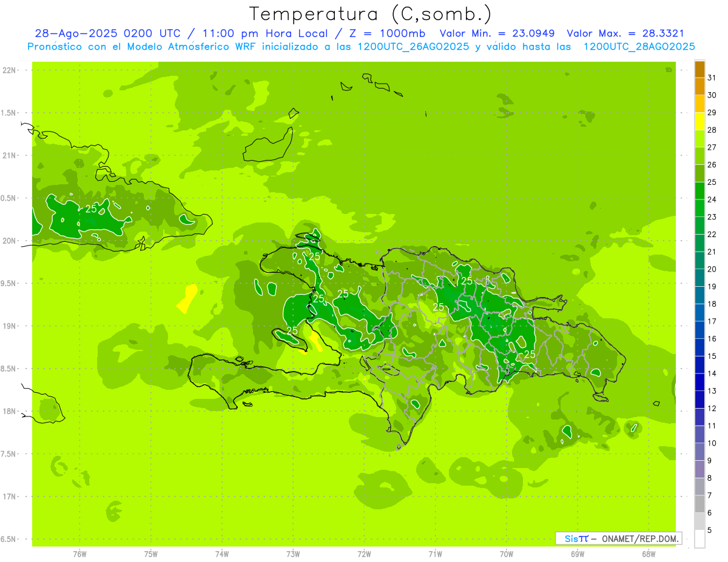Viewport: 728px width, 562px height.
Task: Click the gray color bar segment between 6 and 7
Action: click(699, 504)
